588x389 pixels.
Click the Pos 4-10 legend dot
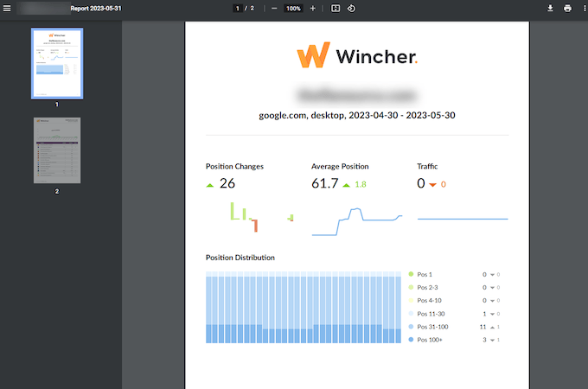411,301
